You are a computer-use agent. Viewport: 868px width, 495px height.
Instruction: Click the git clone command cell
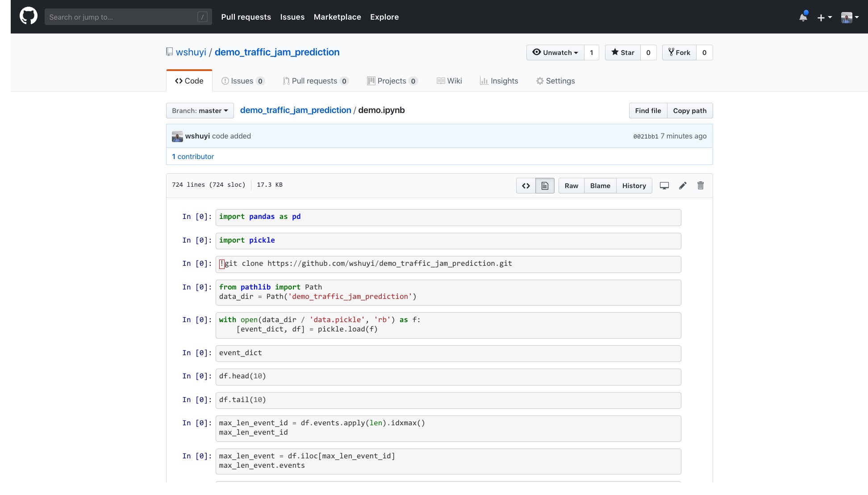448,264
